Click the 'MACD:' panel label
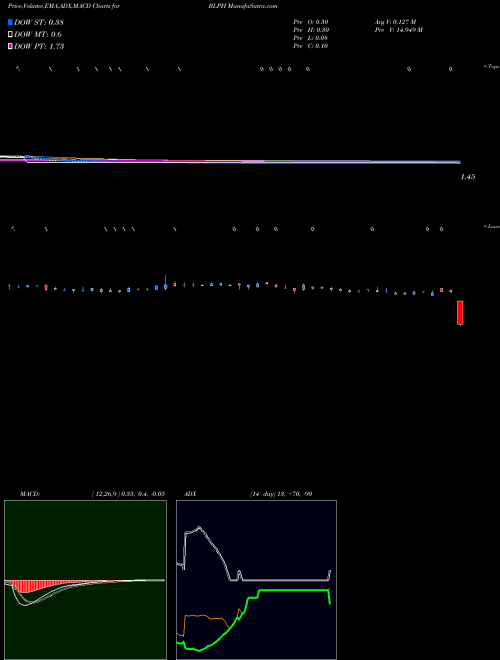Screen dimensions: 500x660 click(x=30, y=494)
